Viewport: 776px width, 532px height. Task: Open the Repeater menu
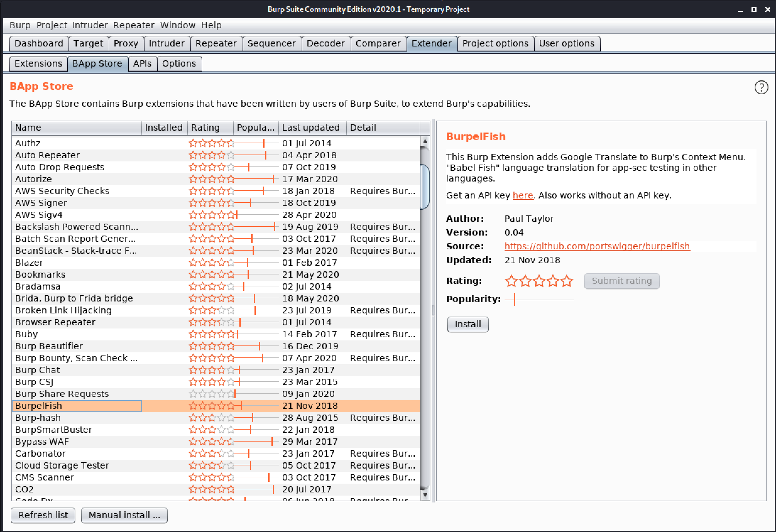134,25
